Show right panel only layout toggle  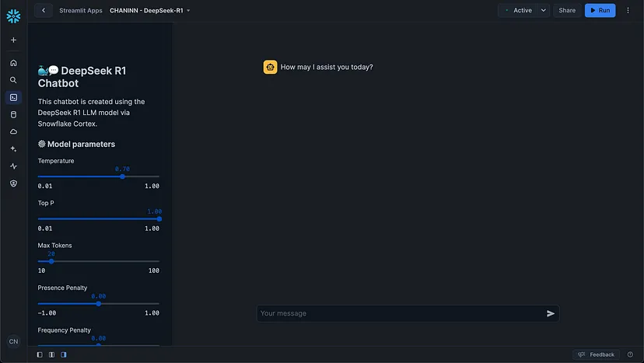(63, 354)
